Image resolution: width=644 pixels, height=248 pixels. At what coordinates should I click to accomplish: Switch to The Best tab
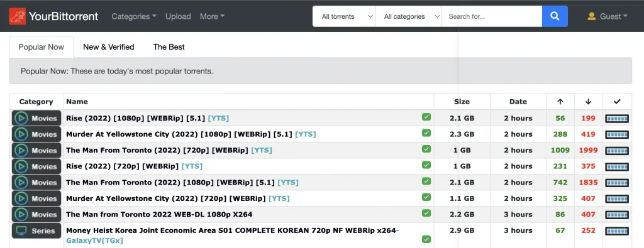click(169, 46)
